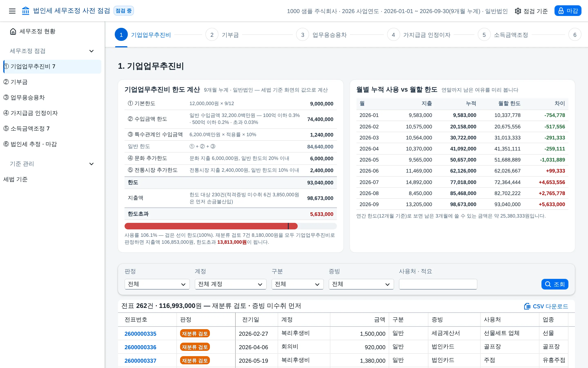The height and width of the screenshot is (368, 588).
Task: Download the voucher list as CSV
Action: [x=546, y=306]
